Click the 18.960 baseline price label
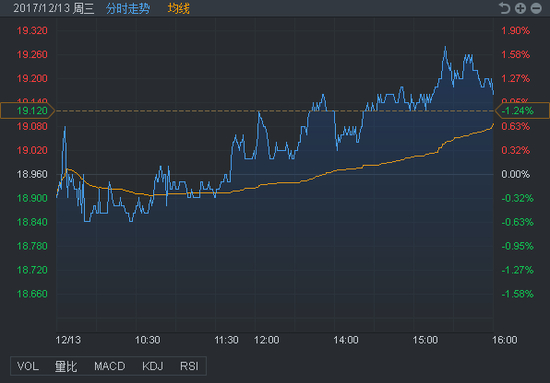The image size is (550, 383). pos(32,174)
